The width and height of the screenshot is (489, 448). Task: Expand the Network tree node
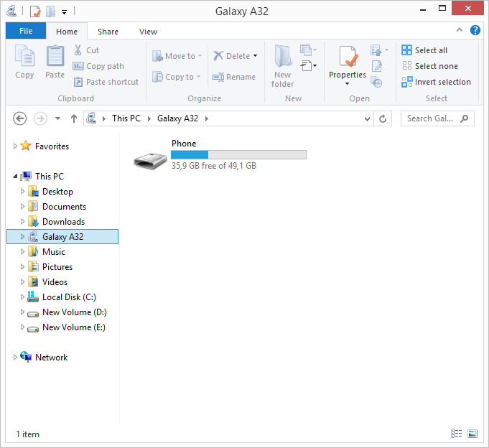(16, 358)
